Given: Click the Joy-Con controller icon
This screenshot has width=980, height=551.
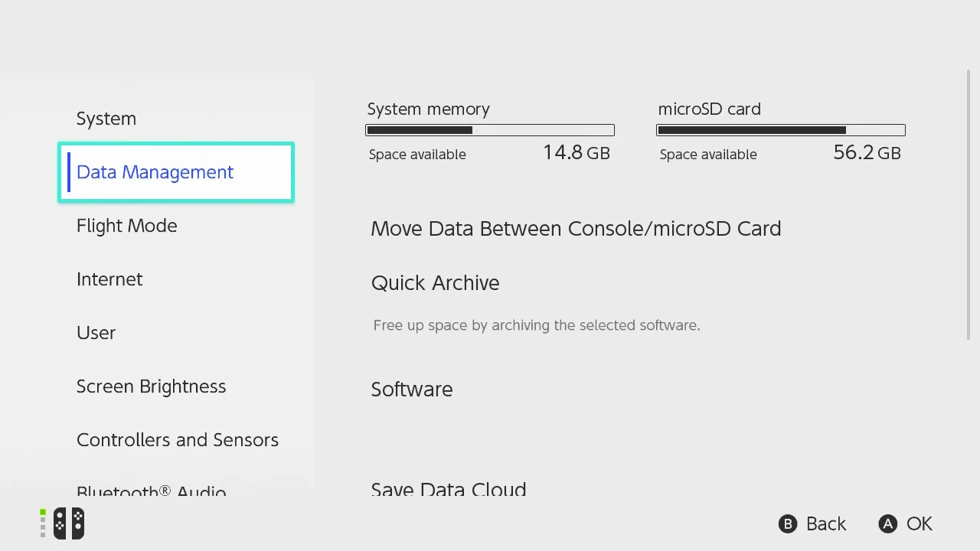Looking at the screenshot, I should click(x=68, y=523).
